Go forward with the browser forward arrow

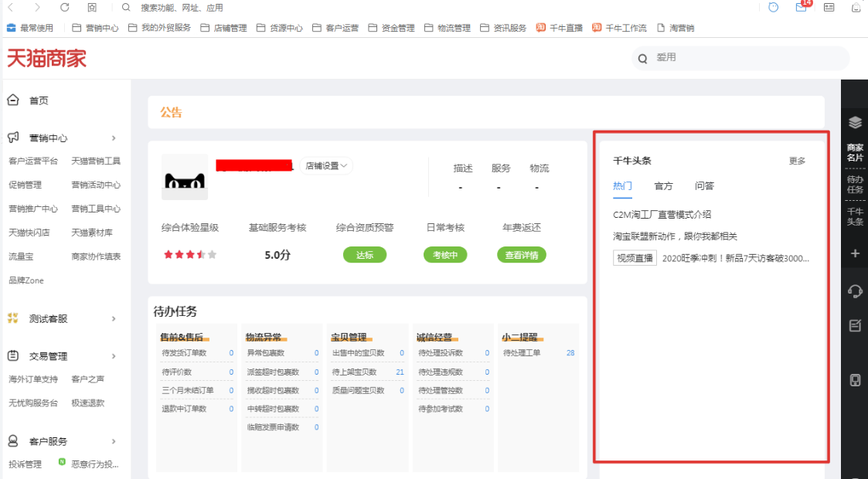(37, 7)
